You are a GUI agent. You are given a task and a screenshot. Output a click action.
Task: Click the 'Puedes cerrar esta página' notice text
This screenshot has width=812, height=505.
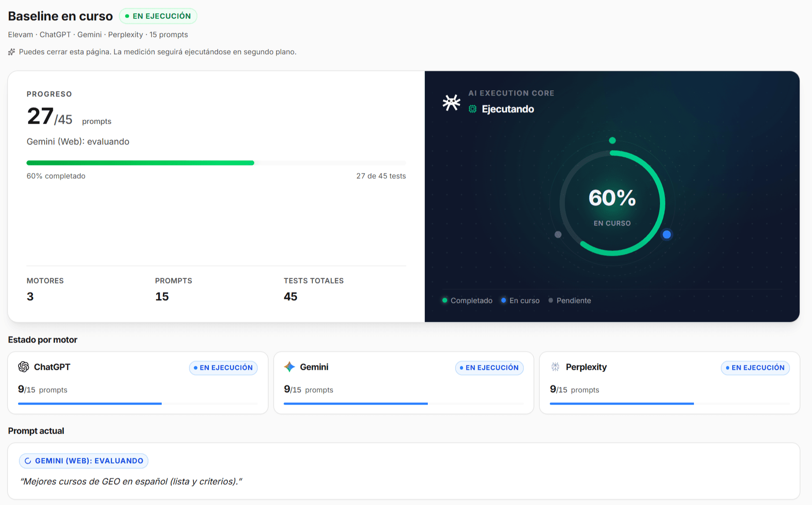158,52
